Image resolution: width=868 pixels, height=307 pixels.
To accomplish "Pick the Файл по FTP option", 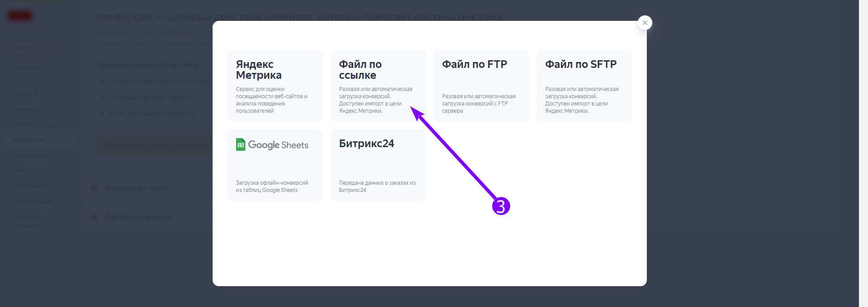I will coord(481,86).
